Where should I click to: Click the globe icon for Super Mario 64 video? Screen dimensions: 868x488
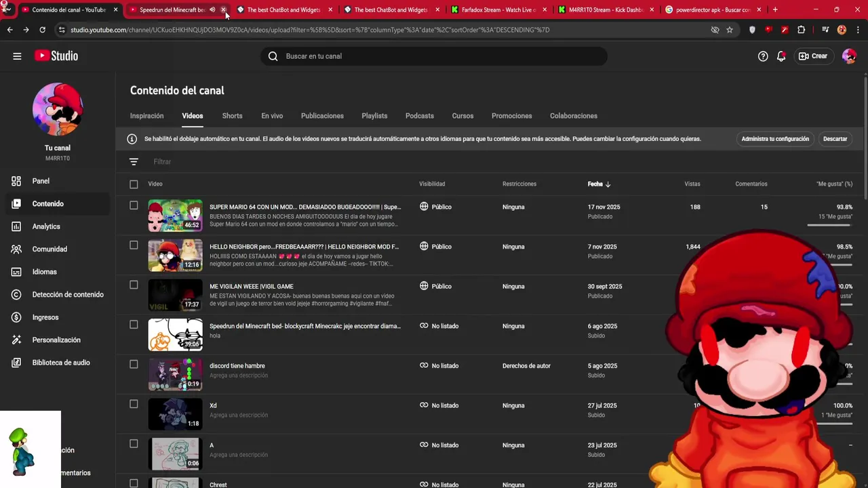pos(424,206)
